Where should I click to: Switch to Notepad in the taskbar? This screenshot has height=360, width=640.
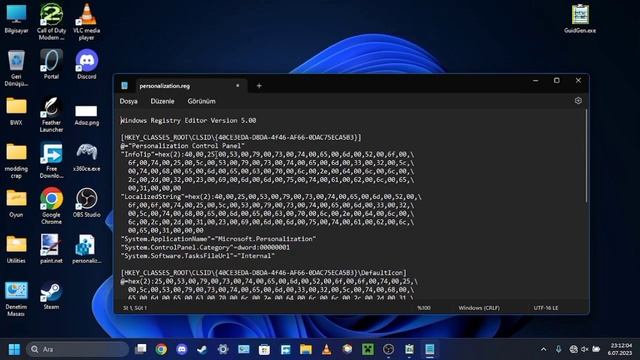pos(430,349)
